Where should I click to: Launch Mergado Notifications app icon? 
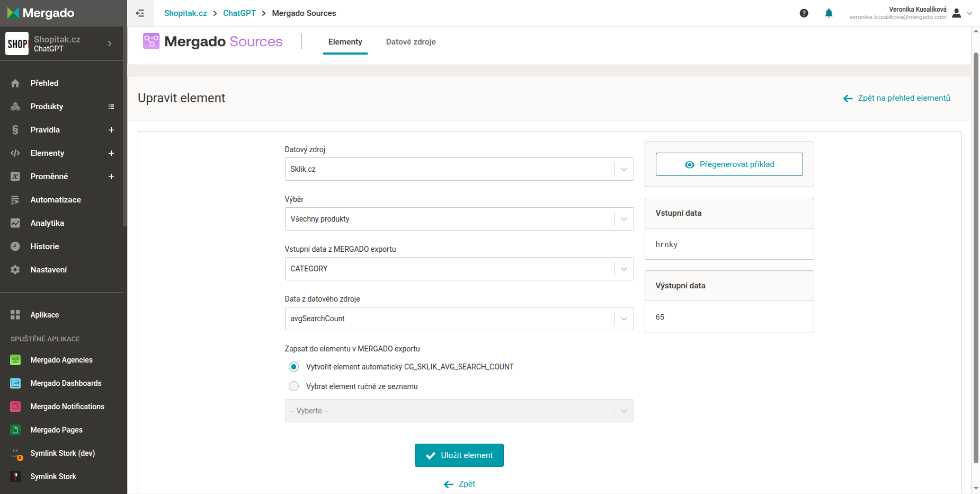[15, 407]
